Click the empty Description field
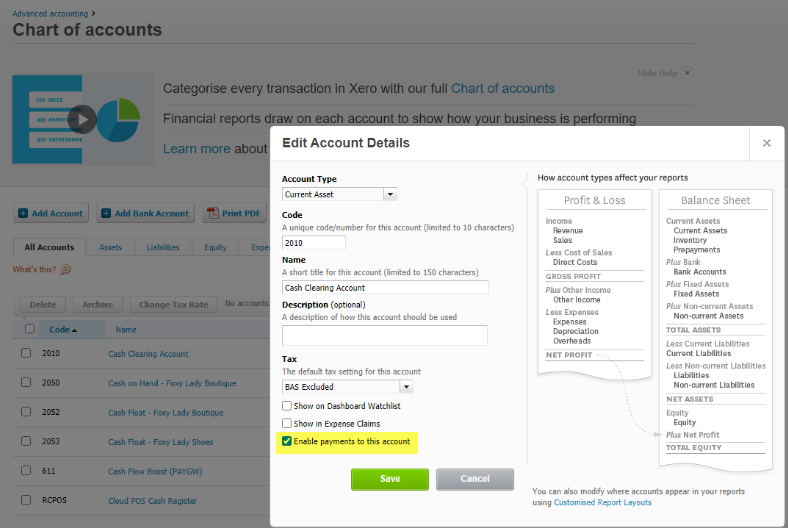The width and height of the screenshot is (788, 528). [384, 335]
